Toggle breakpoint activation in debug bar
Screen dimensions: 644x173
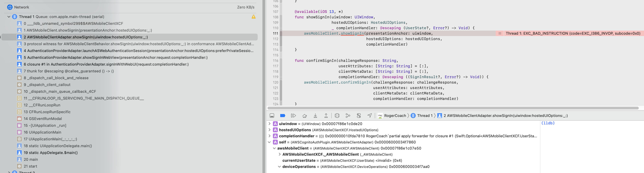(x=282, y=115)
